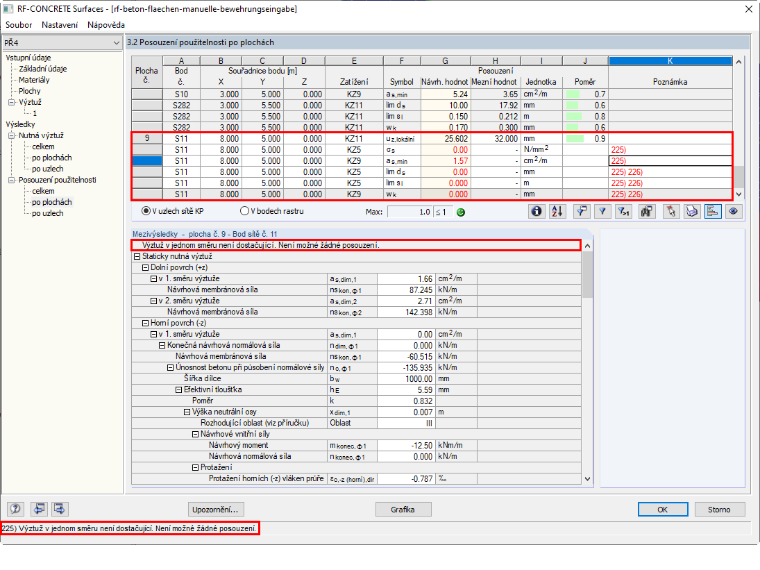Open the Nápověda menu

[x=106, y=25]
